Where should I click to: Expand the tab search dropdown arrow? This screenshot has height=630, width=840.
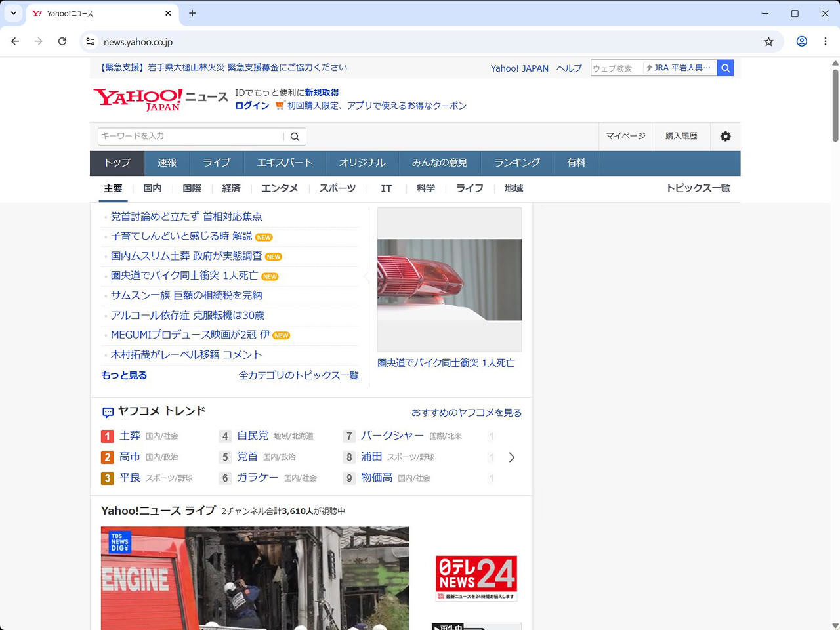pos(13,13)
